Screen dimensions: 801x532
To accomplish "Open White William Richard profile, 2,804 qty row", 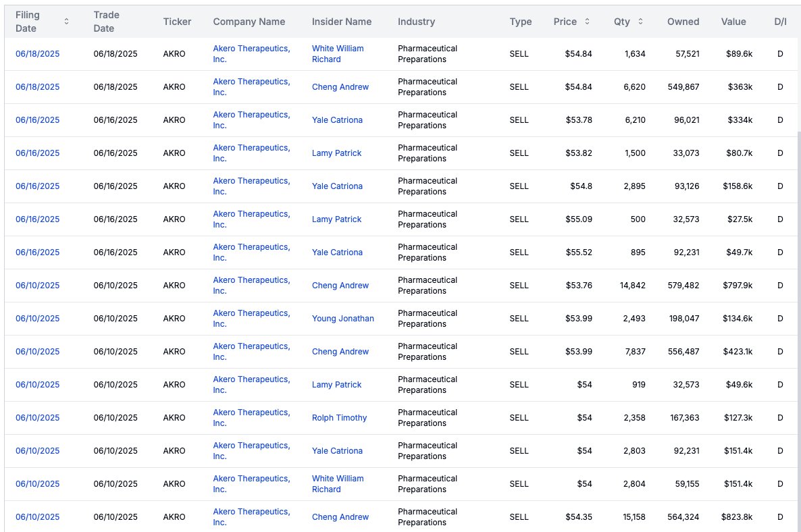I will tap(338, 484).
